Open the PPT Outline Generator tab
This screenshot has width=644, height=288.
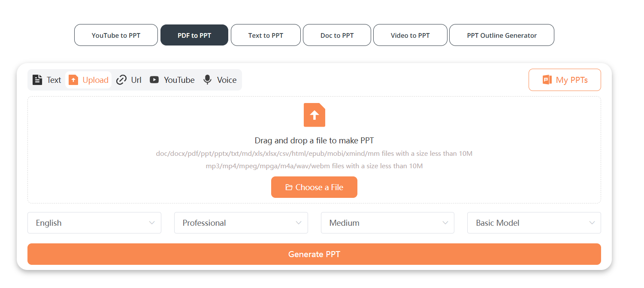pos(501,35)
